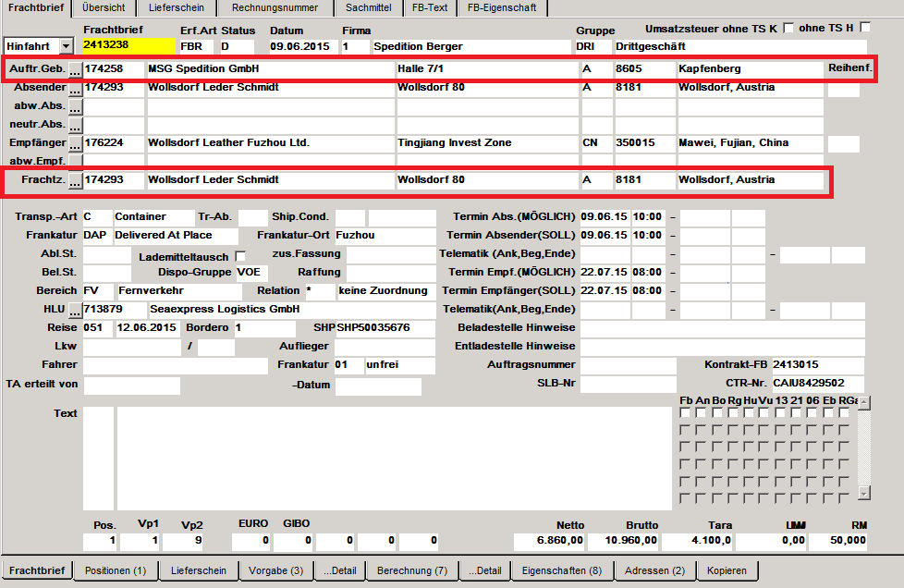This screenshot has width=904, height=588.
Task: Tick the top checkbox under the Fb column
Action: coord(685,412)
